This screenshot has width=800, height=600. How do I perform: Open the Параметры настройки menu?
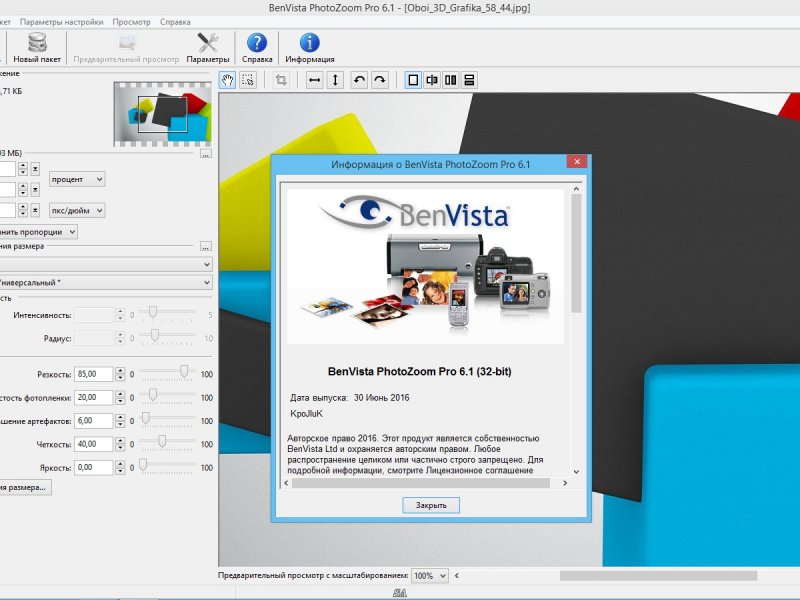coord(62,22)
